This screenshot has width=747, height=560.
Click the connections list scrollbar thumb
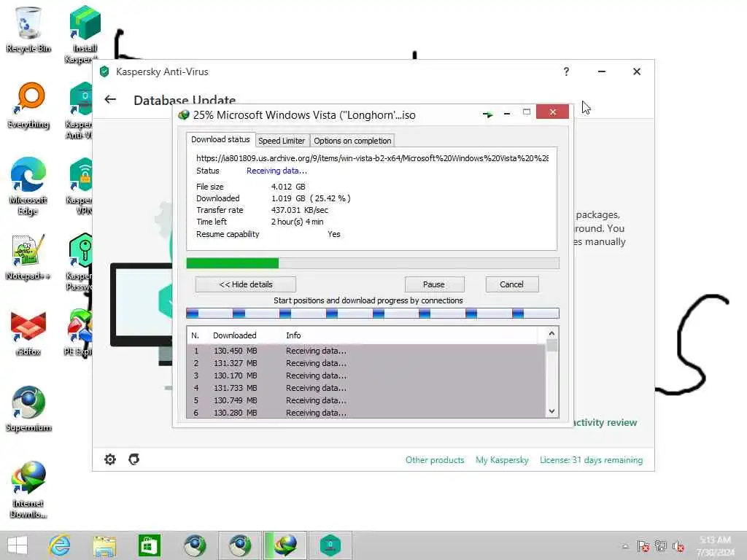point(551,345)
